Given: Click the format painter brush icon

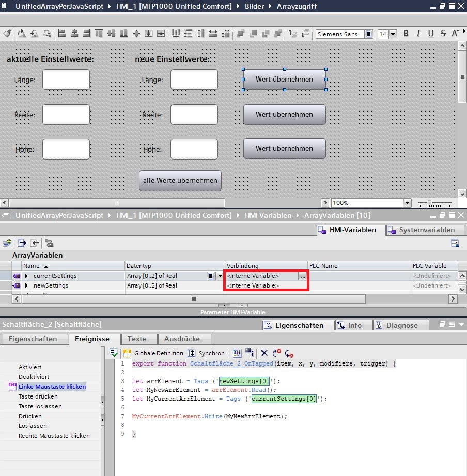Looking at the screenshot, I should pyautogui.click(x=7, y=34).
